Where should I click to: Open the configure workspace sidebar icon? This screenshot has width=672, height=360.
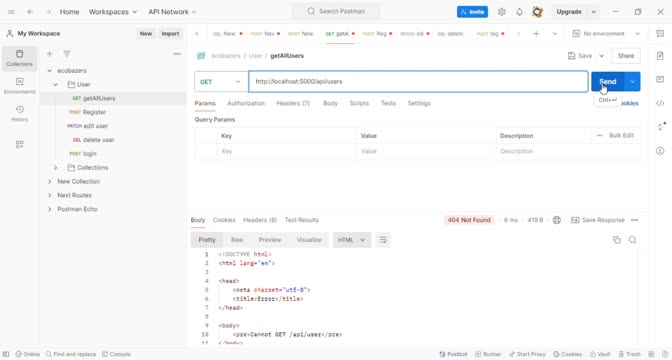click(x=19, y=144)
